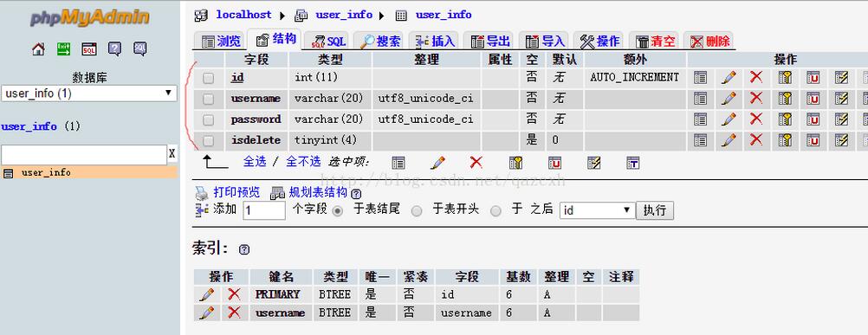Edit the username field with pencil icon
Image resolution: width=868 pixels, height=335 pixels.
(729, 99)
